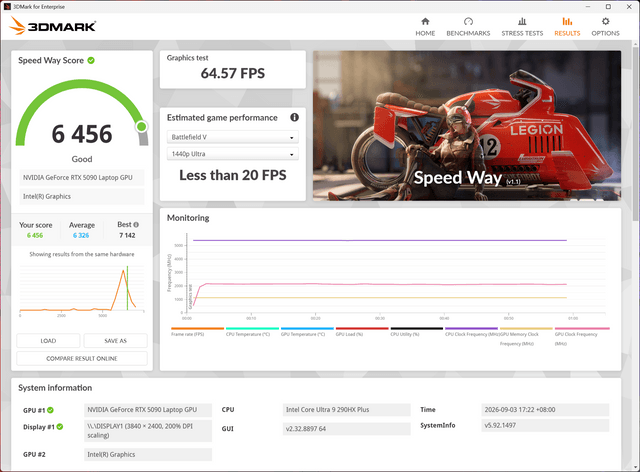Image resolution: width=640 pixels, height=472 pixels.
Task: Click the 6 456 your score value
Action: [x=35, y=235]
